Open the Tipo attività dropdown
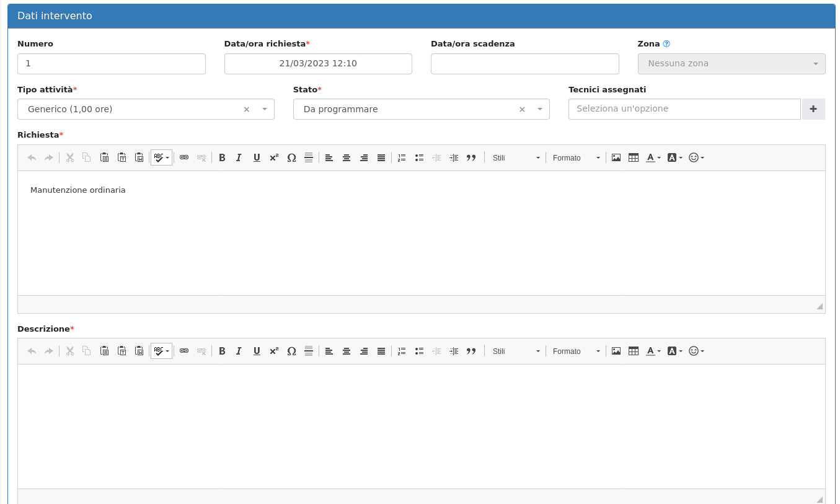This screenshot has width=840, height=504. [265, 109]
